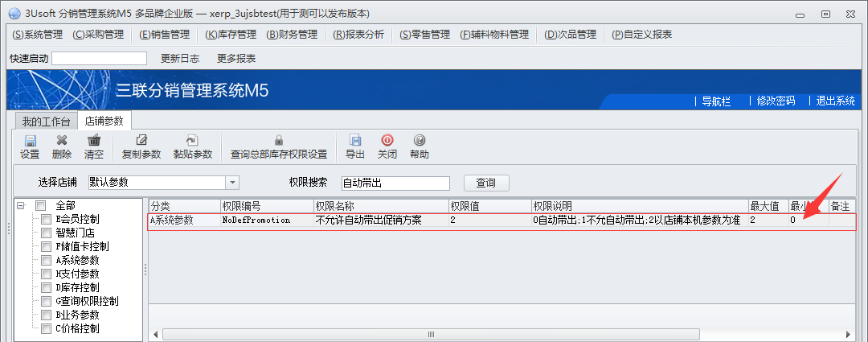This screenshot has width=868, height=342.
Task: Select the 不允许自动带出促销方案 cell
Action: tap(381, 220)
